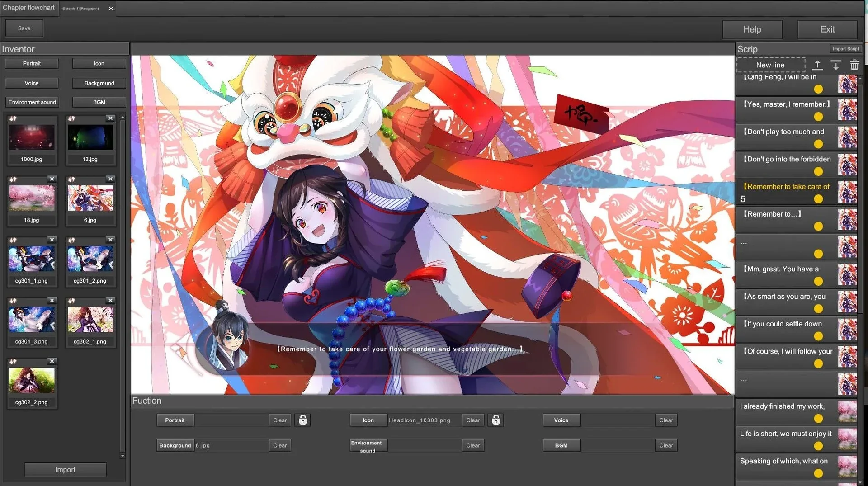Screen dimensions: 868x486
Task: Open the Environment sound category
Action: click(31, 102)
